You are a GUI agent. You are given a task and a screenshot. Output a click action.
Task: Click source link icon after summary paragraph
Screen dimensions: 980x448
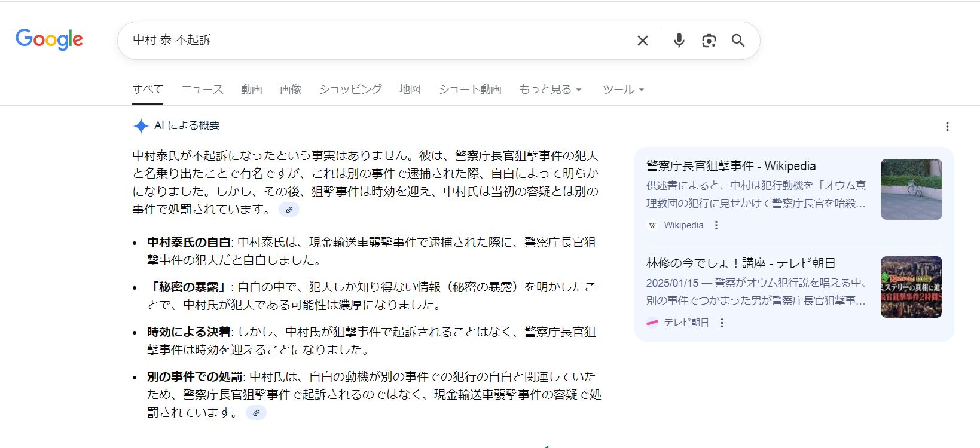(289, 210)
